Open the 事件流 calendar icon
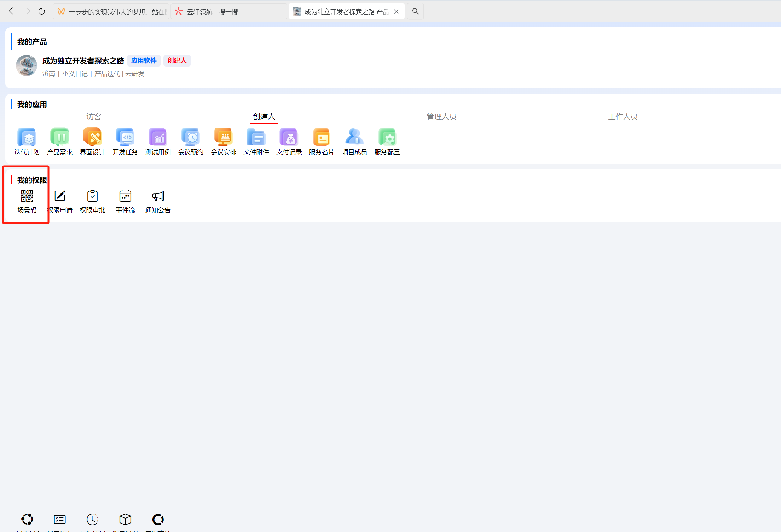This screenshot has height=532, width=781. tap(125, 196)
